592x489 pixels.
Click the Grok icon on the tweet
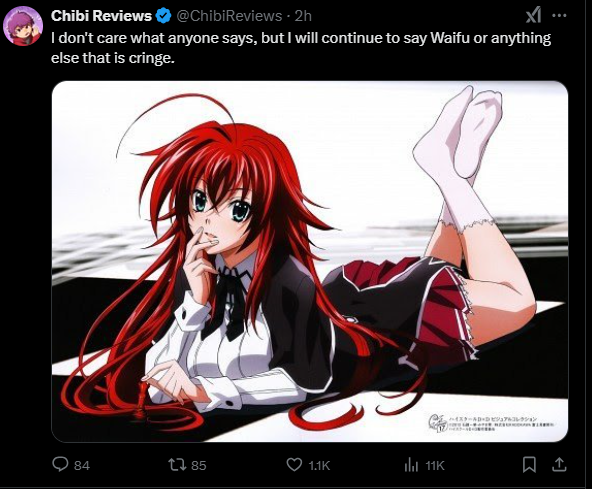point(533,16)
